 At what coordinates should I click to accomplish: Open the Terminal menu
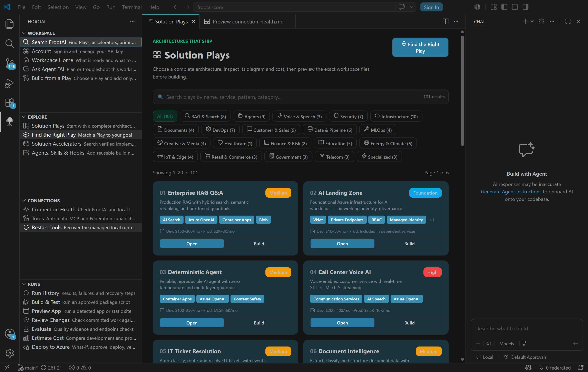click(132, 7)
